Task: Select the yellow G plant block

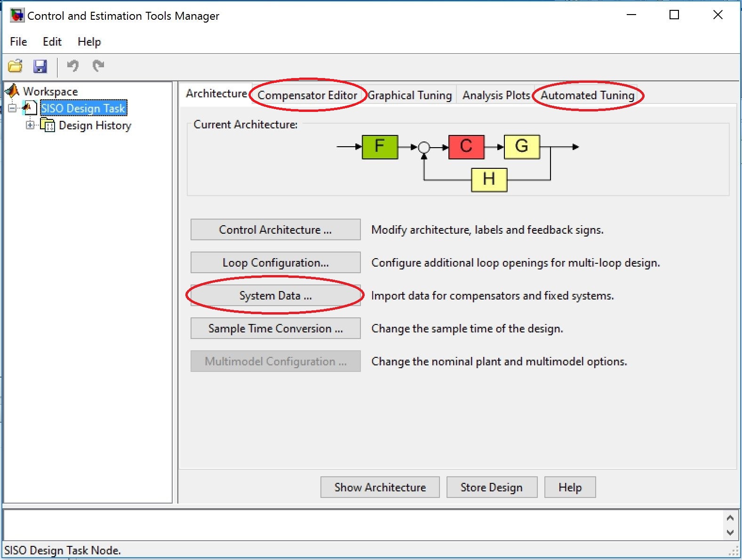Action: pos(521,147)
